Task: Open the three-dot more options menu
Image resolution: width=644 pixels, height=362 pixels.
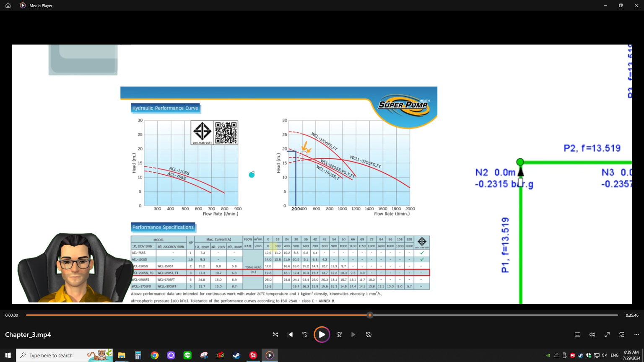Action: point(636,335)
